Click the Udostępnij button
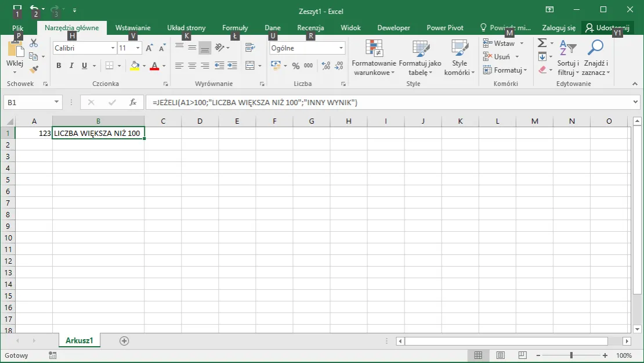 [607, 27]
